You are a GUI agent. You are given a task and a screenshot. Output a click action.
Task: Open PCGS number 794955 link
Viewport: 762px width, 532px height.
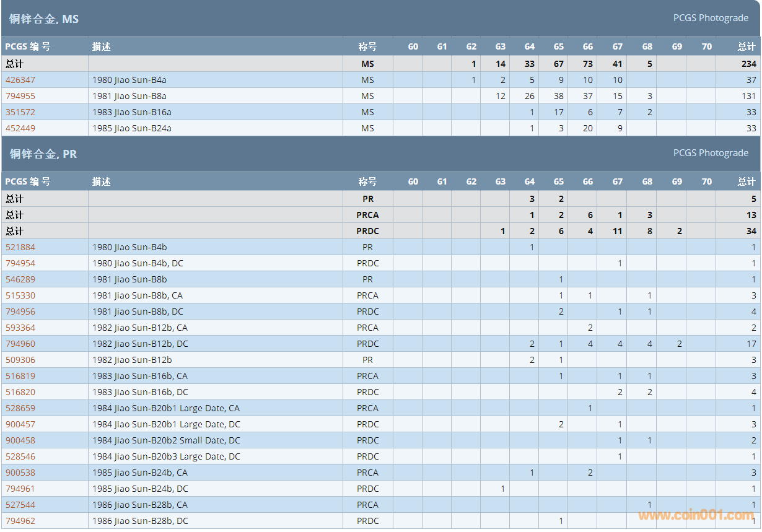pyautogui.click(x=20, y=96)
